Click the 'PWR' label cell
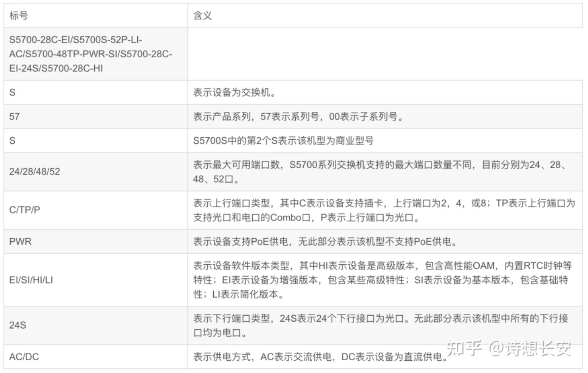Screen dimensions: 588x373 click(96, 241)
